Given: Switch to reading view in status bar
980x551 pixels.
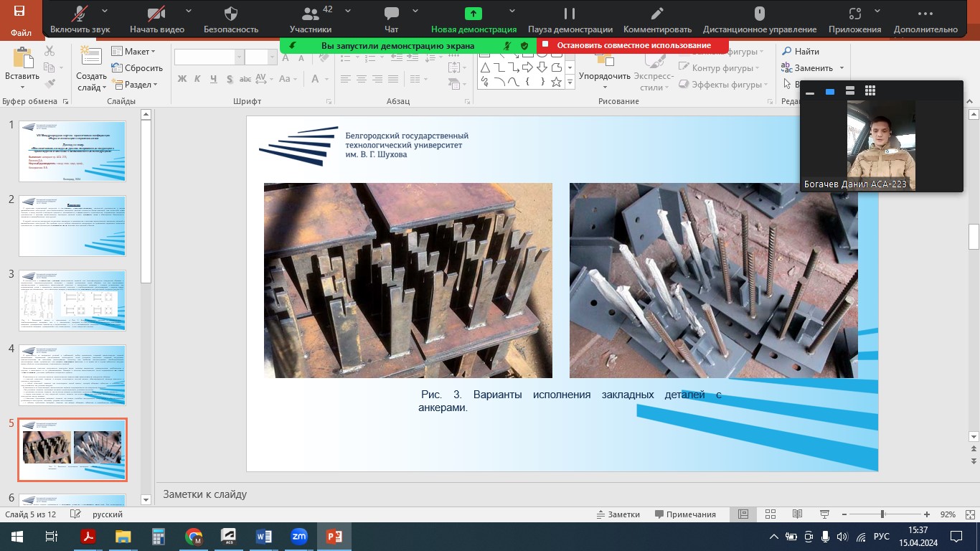Looking at the screenshot, I should (797, 514).
